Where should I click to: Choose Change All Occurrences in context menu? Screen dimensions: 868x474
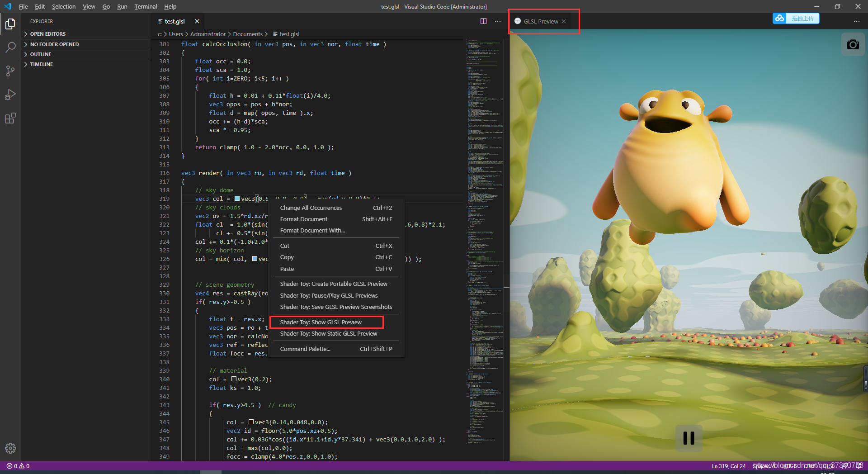point(336,208)
